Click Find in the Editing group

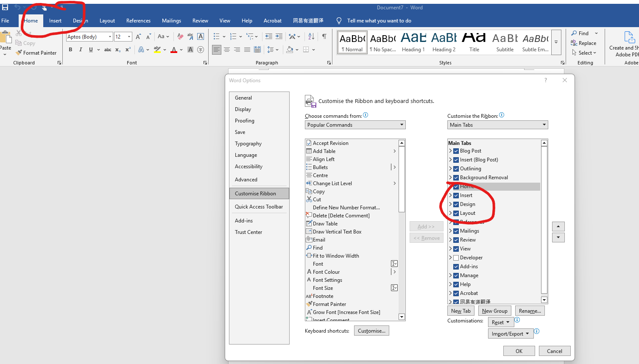(580, 33)
